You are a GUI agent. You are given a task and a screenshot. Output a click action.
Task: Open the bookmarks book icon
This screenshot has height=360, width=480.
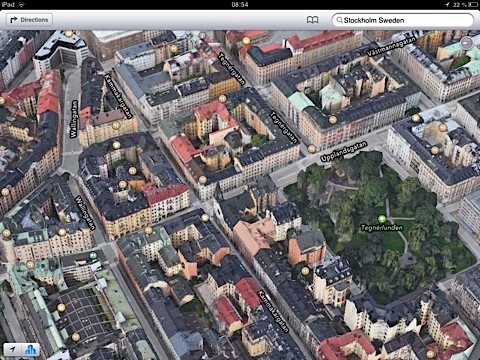click(x=312, y=20)
